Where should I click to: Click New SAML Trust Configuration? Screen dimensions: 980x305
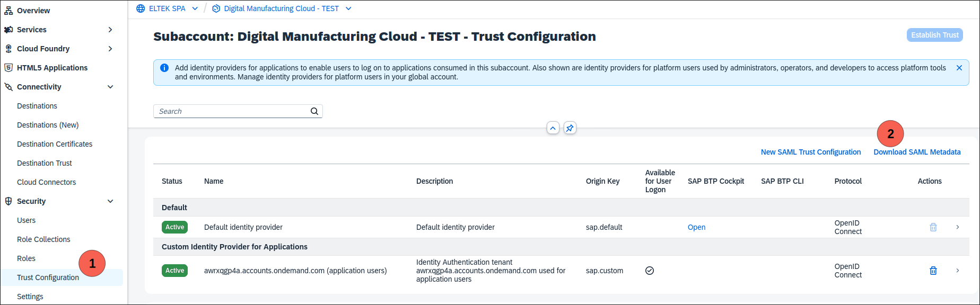click(810, 152)
